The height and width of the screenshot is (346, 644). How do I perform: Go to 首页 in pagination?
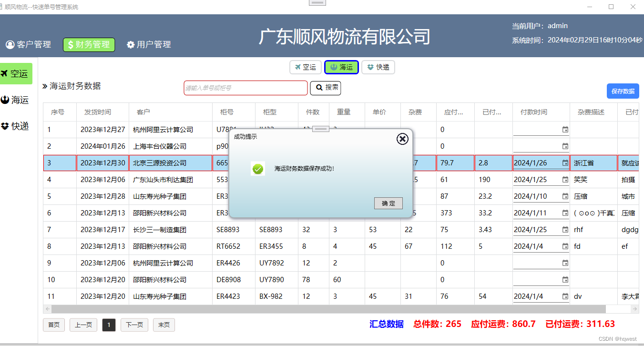pos(54,325)
